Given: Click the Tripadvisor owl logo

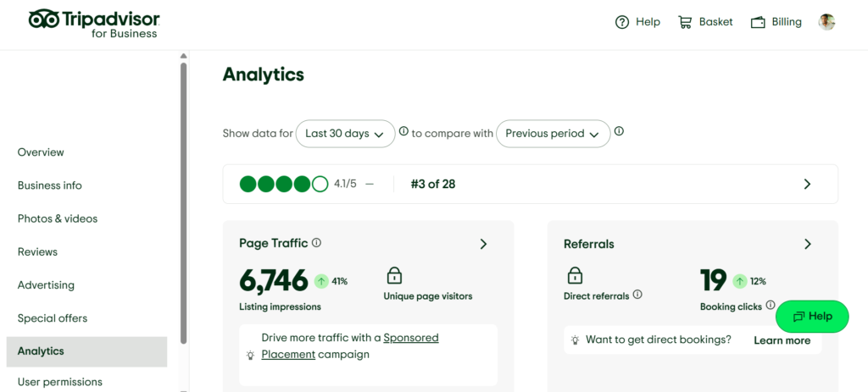Looking at the screenshot, I should tap(43, 19).
